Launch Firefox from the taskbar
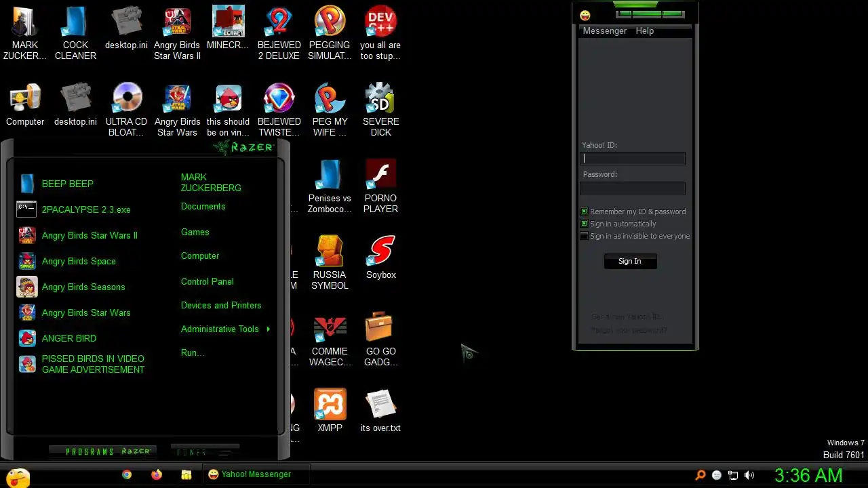Image resolution: width=868 pixels, height=488 pixels. (x=157, y=475)
